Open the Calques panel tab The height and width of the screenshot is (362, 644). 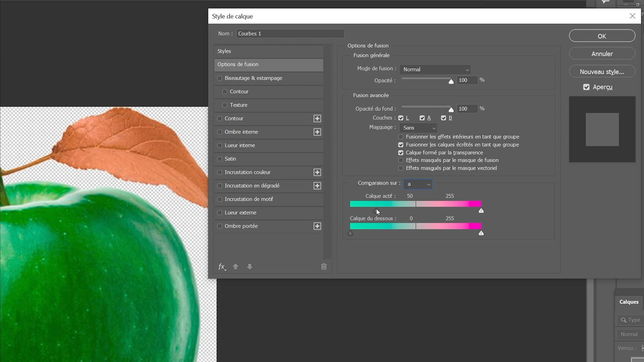pyautogui.click(x=629, y=302)
